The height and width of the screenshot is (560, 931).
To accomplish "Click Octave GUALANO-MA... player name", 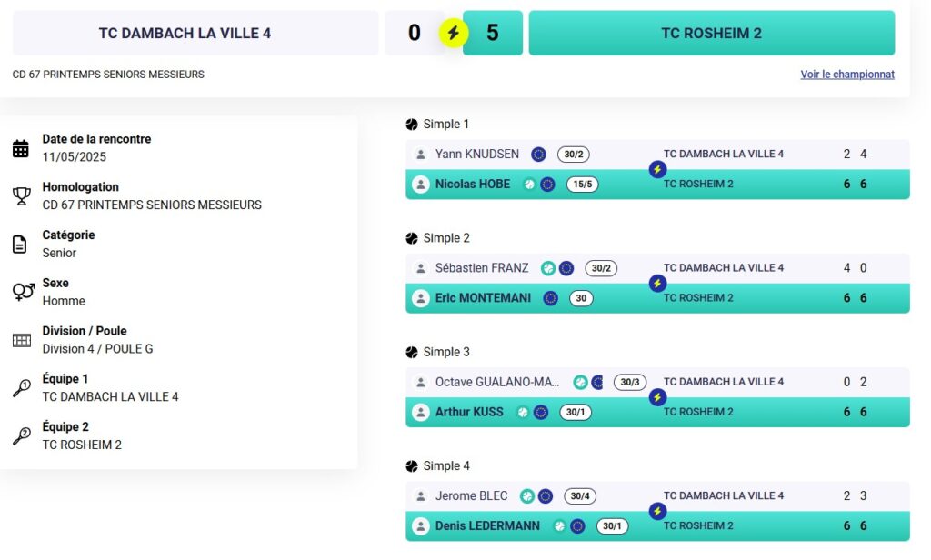I will pos(497,382).
